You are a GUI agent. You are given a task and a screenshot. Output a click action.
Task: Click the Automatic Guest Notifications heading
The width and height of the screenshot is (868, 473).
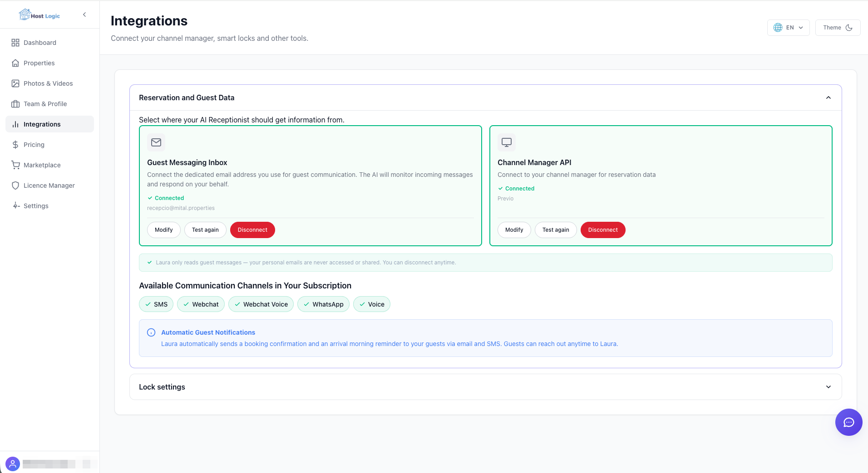208,332
